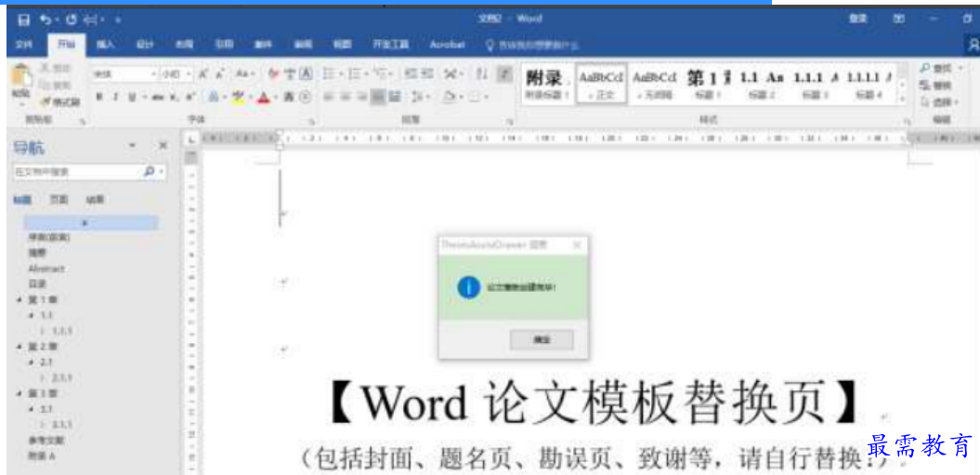Click the Save icon in quick access toolbar
The height and width of the screenshot is (475, 980).
(x=24, y=20)
